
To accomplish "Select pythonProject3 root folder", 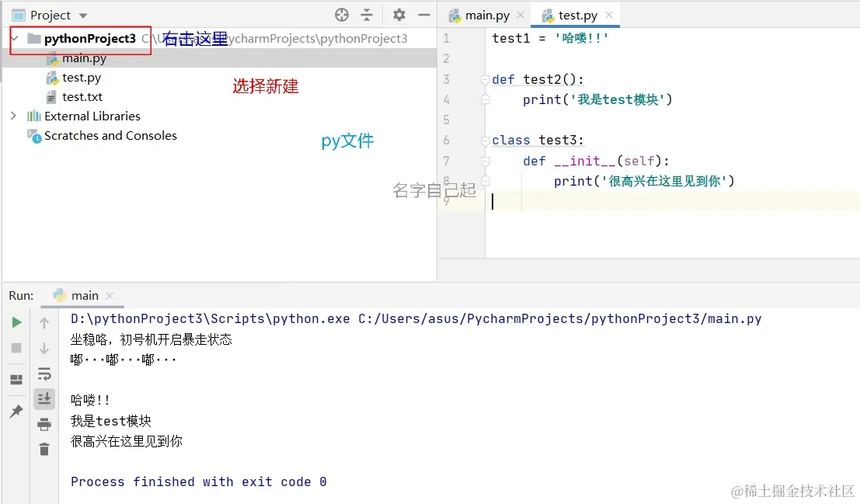I will click(90, 38).
